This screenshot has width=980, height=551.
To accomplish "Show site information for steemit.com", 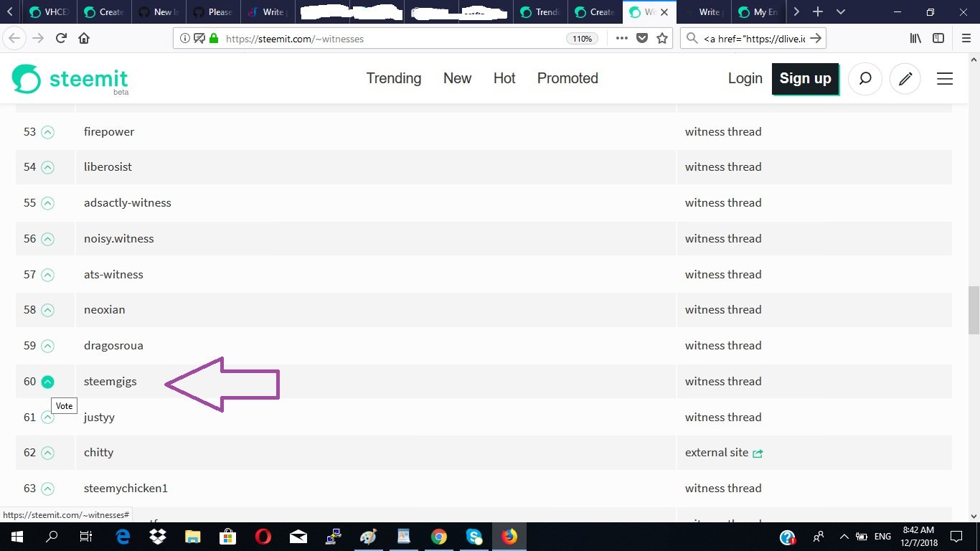I will [x=184, y=39].
